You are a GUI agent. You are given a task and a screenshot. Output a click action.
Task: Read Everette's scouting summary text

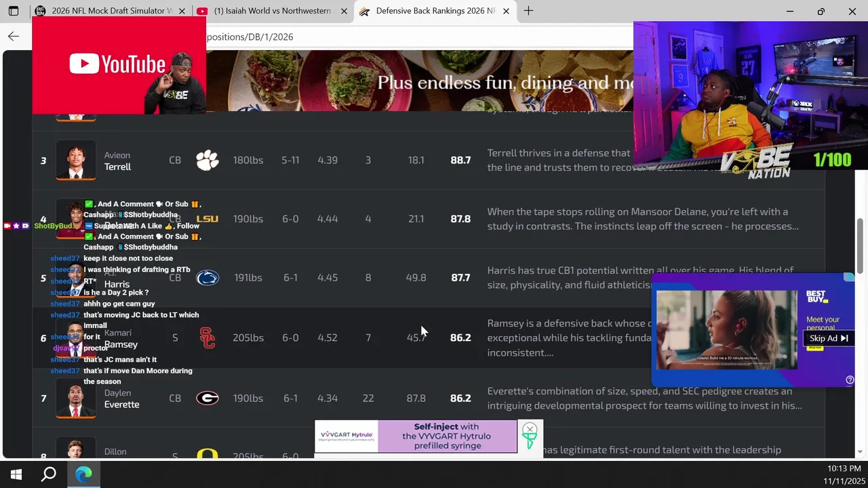pos(644,399)
